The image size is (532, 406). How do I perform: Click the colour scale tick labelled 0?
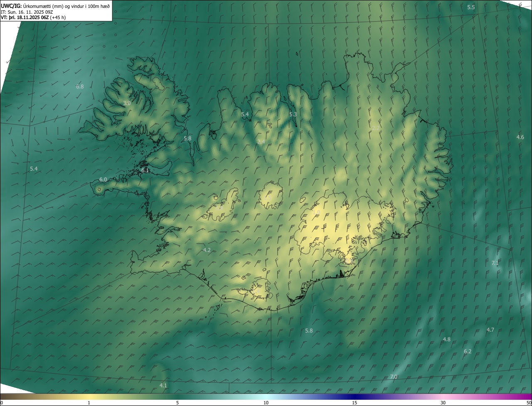click(2, 403)
